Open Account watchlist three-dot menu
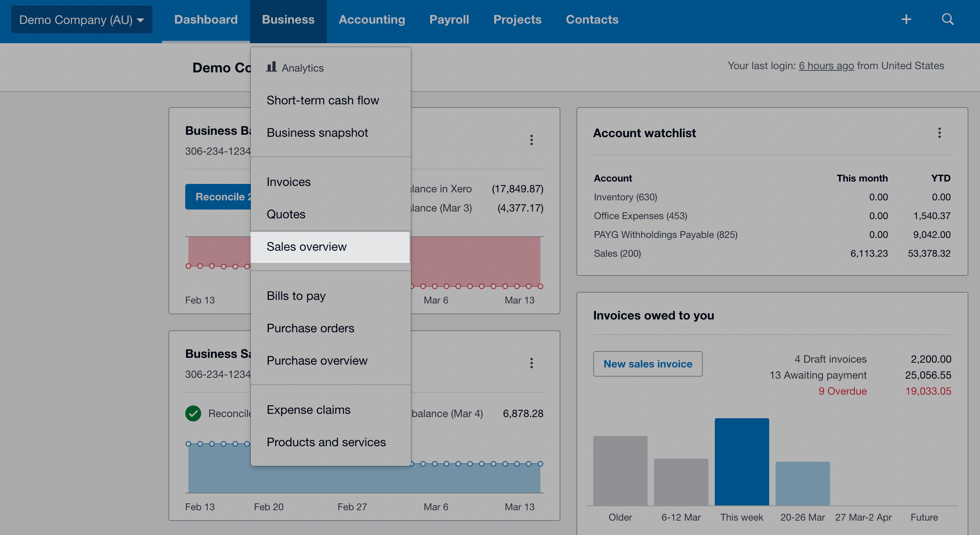Screen dimensions: 980x535 [939, 133]
